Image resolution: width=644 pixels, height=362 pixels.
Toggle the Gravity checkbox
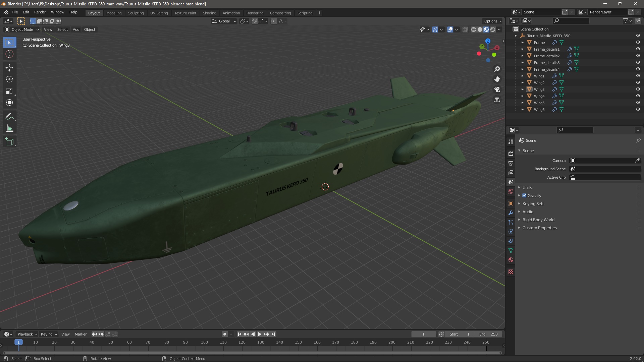pyautogui.click(x=524, y=196)
